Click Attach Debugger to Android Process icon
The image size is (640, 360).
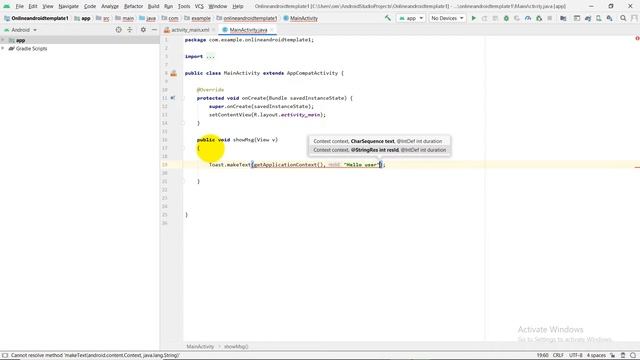[x=539, y=18]
